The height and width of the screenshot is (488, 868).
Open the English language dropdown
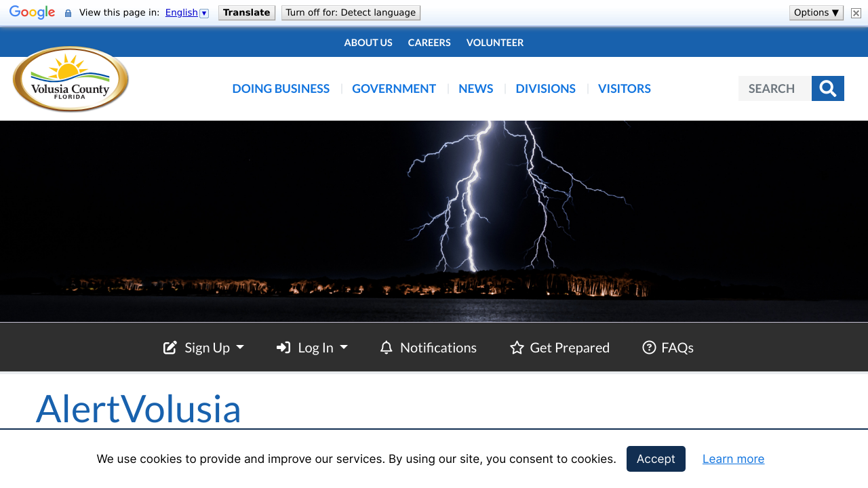click(x=187, y=13)
